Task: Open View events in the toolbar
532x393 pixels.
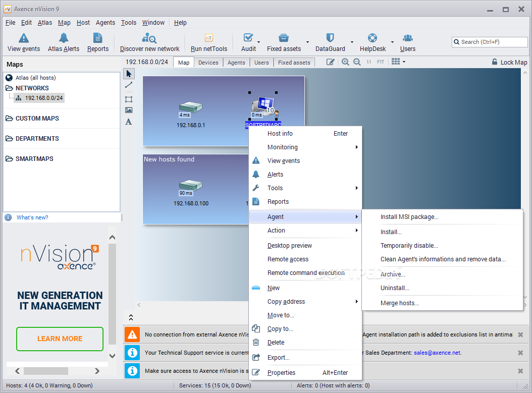Action: click(x=23, y=42)
